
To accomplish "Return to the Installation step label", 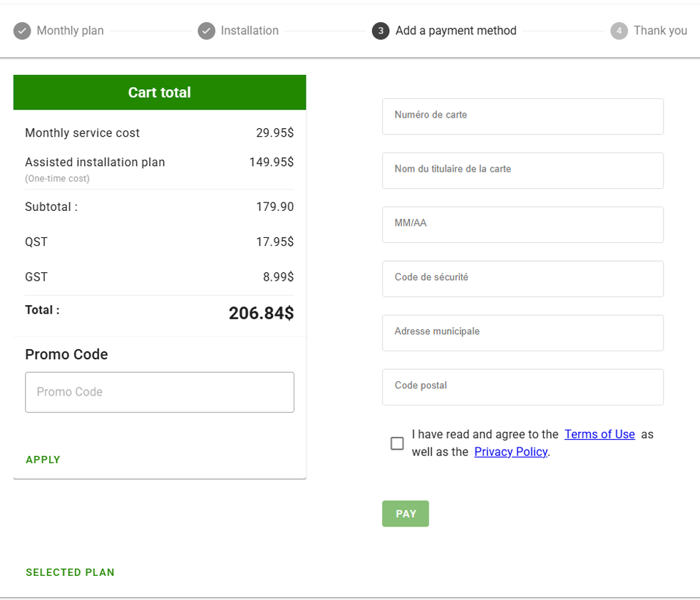I will click(249, 31).
